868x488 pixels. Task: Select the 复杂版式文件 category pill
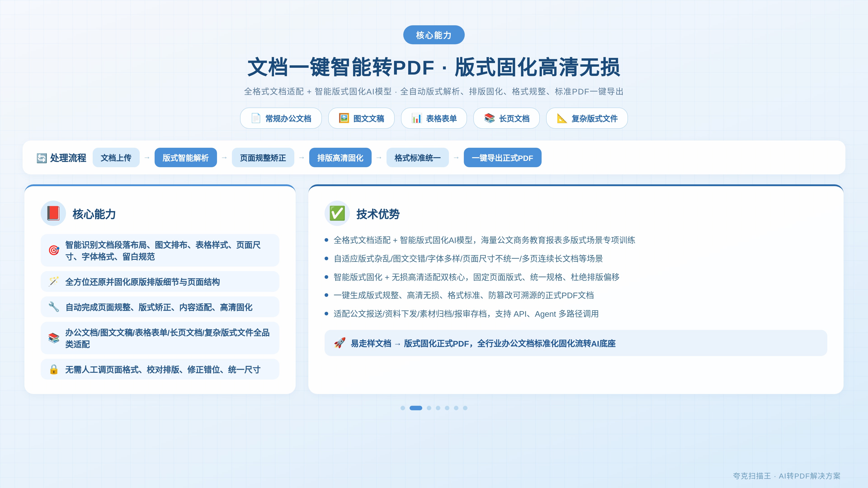pyautogui.click(x=587, y=118)
